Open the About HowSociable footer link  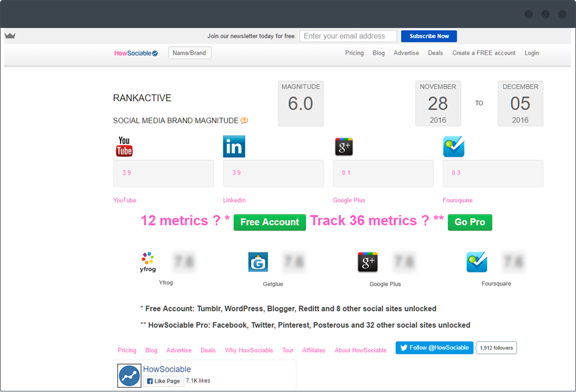360,350
